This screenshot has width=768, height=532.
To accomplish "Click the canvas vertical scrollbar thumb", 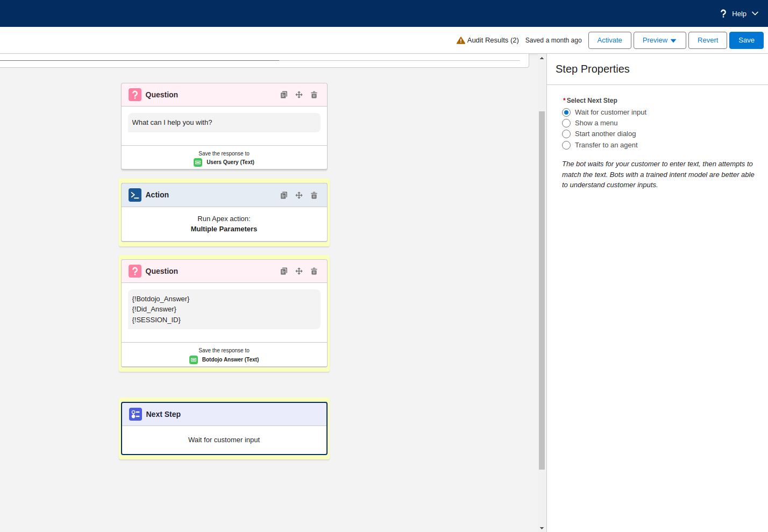I will [542, 290].
